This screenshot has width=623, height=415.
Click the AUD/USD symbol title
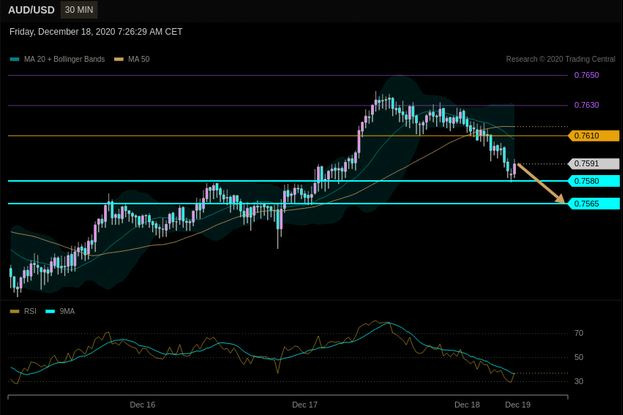point(31,10)
